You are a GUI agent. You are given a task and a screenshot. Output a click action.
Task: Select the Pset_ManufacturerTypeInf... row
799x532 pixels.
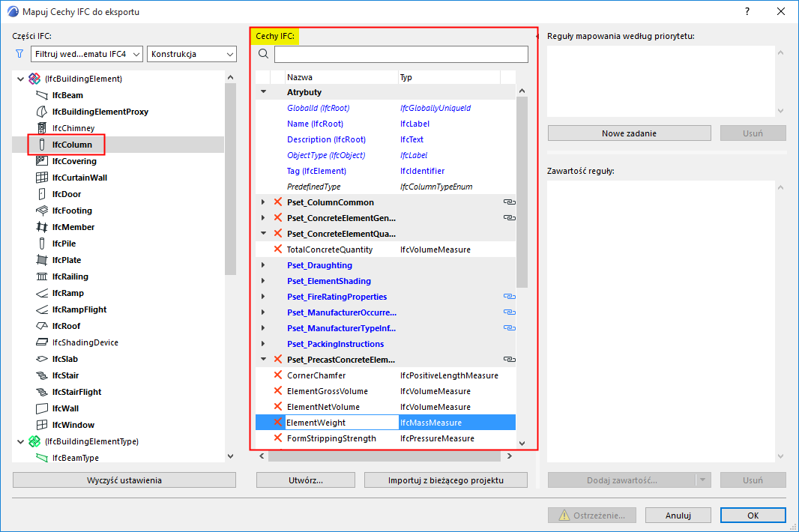tap(385, 328)
